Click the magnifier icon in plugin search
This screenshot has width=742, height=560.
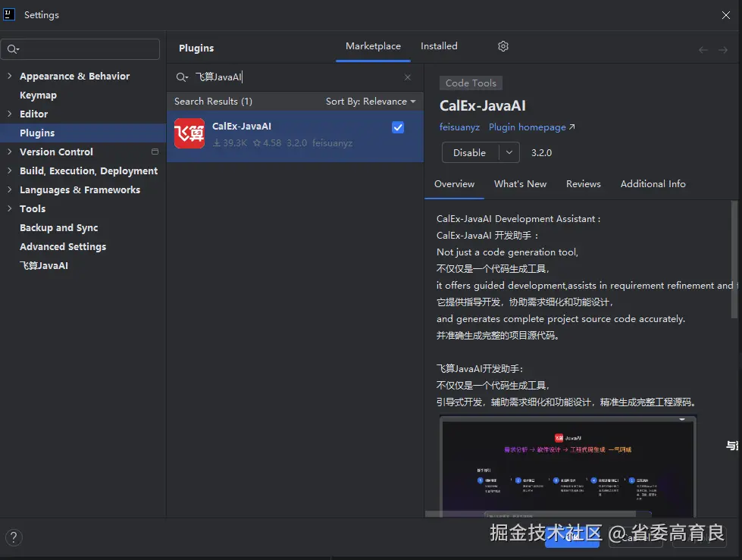click(182, 77)
